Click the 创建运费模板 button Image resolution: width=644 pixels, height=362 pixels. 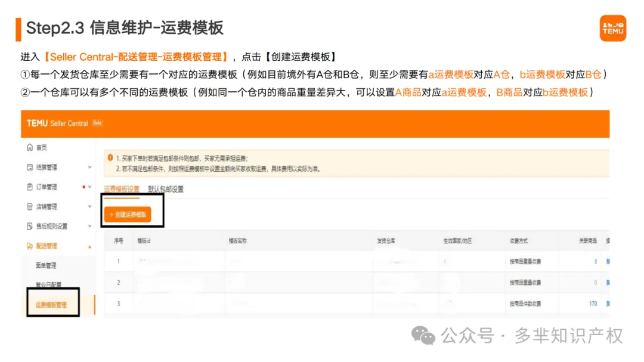(x=128, y=215)
